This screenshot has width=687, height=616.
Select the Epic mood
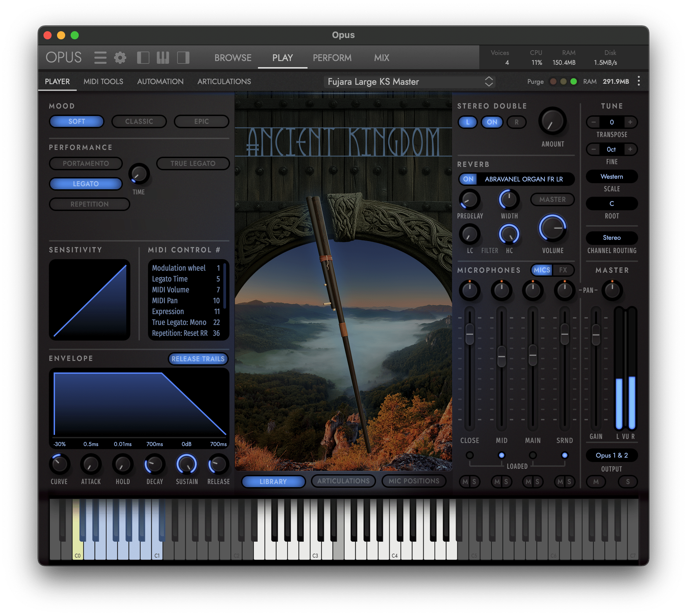(x=202, y=121)
